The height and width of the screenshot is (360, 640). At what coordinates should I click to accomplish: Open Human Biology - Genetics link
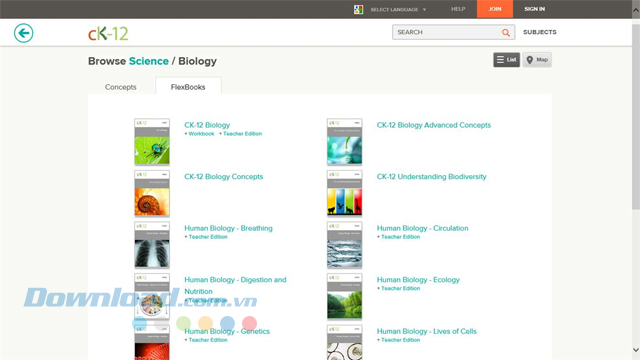tap(227, 331)
